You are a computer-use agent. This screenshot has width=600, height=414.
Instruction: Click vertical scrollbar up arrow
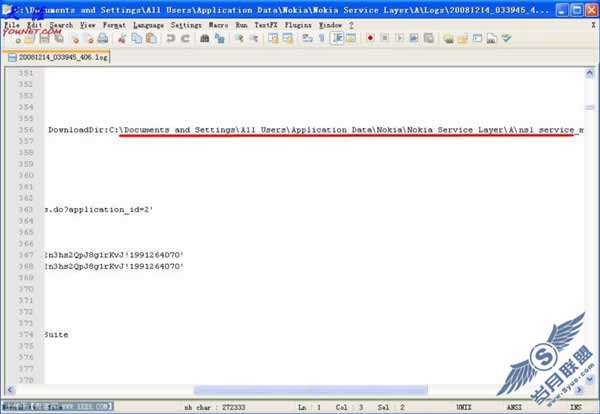click(590, 73)
